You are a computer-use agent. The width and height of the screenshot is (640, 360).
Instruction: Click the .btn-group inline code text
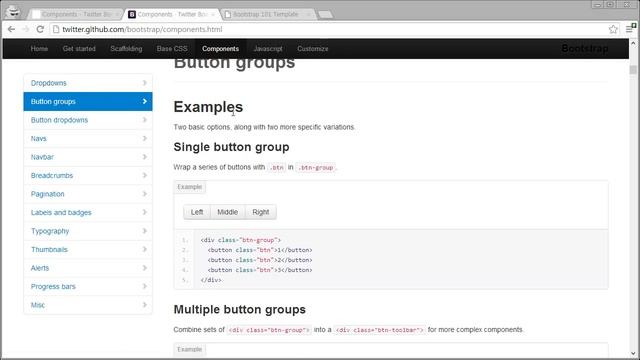[x=316, y=167]
